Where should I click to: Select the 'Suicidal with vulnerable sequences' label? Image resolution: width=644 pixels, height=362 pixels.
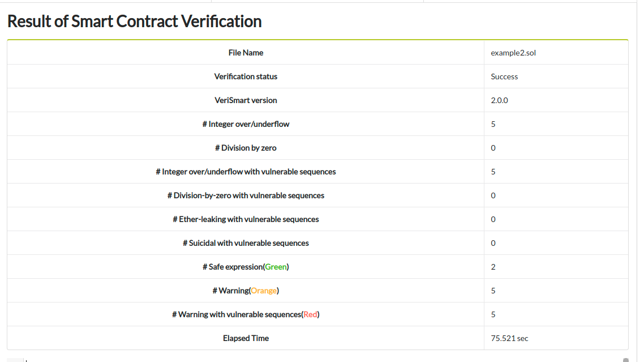[246, 243]
